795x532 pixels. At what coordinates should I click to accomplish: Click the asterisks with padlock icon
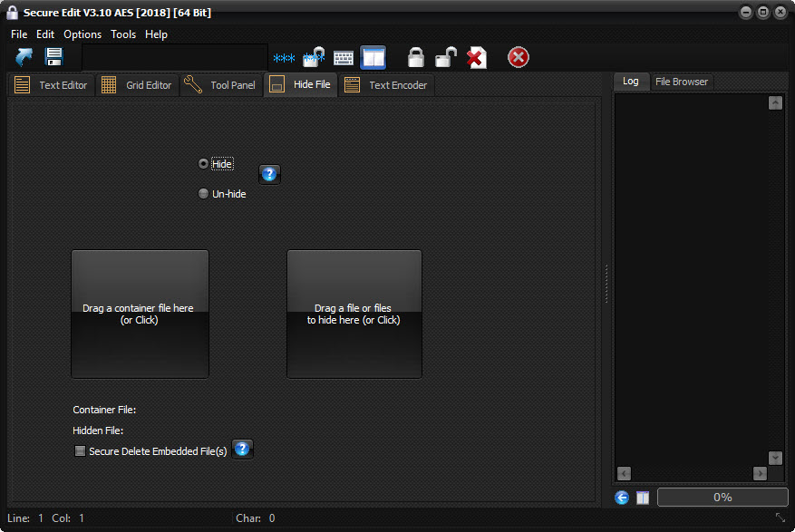pyautogui.click(x=314, y=57)
